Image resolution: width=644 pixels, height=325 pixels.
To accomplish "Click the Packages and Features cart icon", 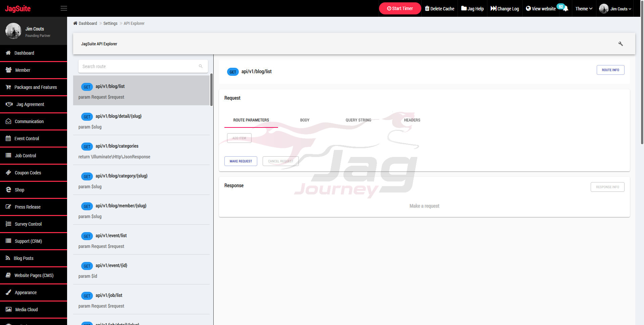I will 8,87.
